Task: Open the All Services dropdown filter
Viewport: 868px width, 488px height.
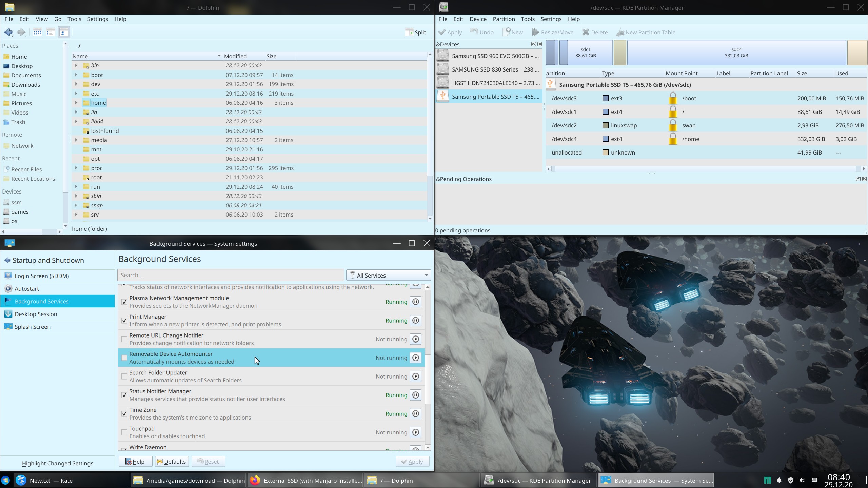Action: pyautogui.click(x=388, y=275)
